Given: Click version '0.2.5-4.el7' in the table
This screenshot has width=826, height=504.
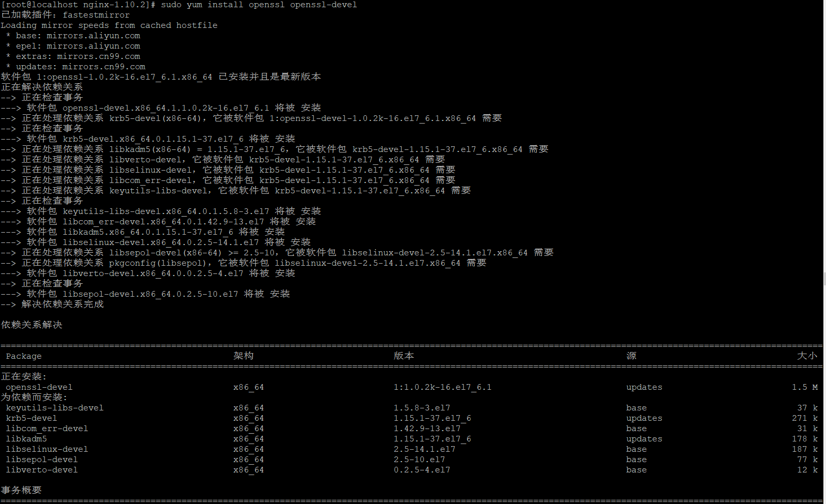Looking at the screenshot, I should pyautogui.click(x=422, y=470).
